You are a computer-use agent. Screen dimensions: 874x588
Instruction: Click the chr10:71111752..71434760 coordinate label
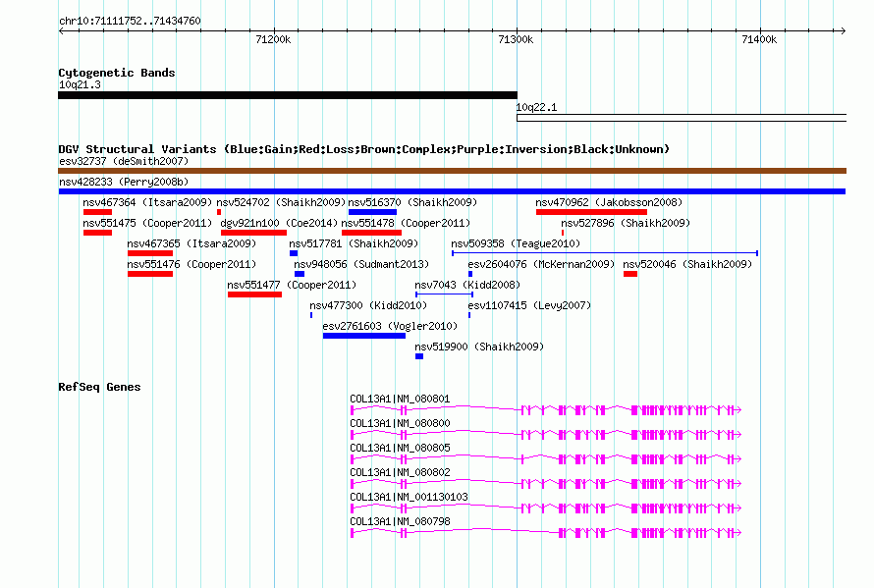click(x=130, y=21)
